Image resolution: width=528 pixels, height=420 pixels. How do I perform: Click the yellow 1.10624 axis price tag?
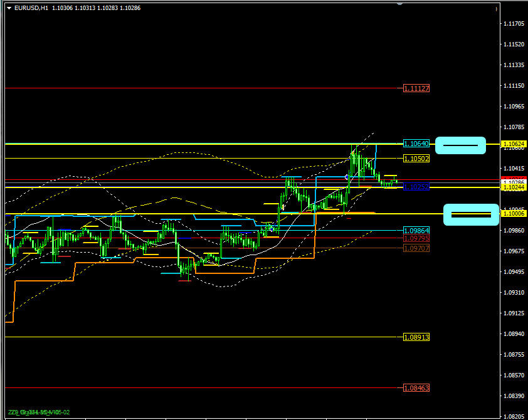point(514,144)
